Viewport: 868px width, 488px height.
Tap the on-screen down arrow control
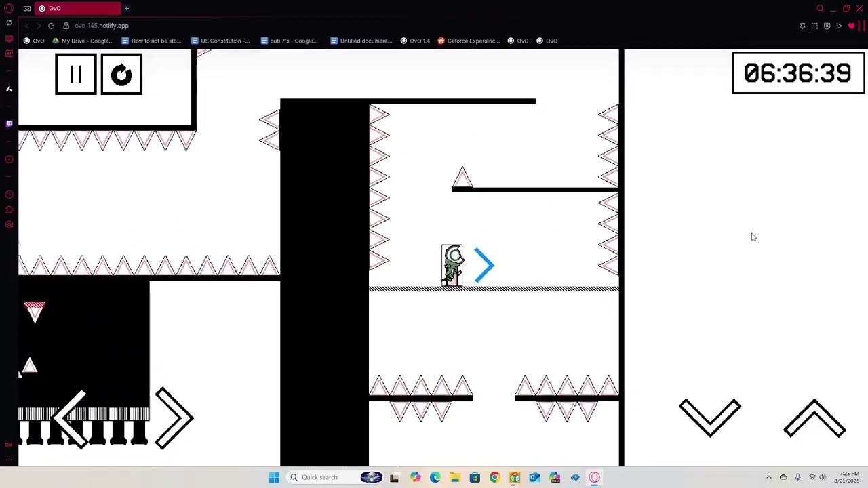coord(710,418)
